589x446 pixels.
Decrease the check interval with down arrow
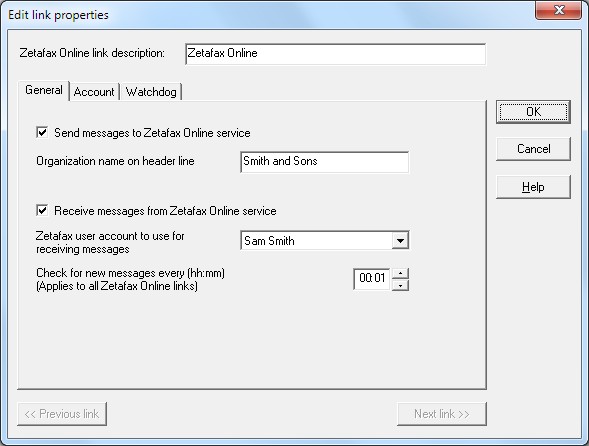400,286
